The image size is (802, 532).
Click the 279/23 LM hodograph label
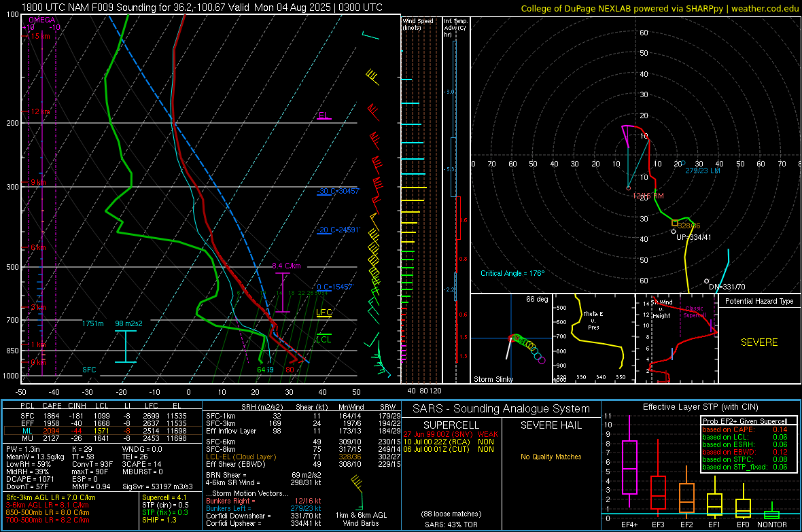click(x=703, y=171)
